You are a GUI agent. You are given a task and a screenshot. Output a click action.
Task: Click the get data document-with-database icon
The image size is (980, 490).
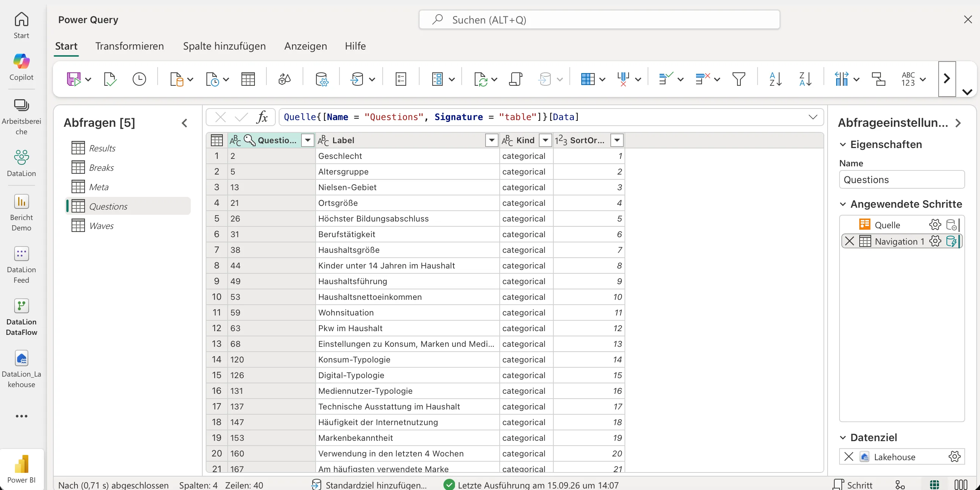177,79
